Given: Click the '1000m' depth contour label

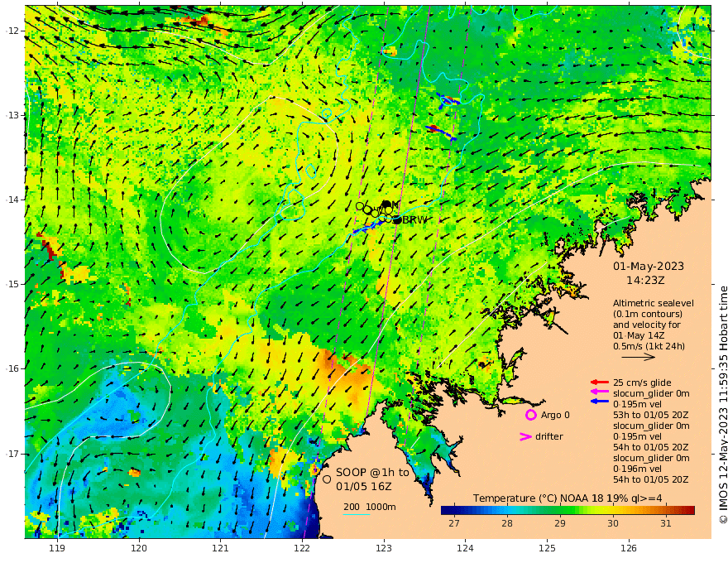Looking at the screenshot, I should pyautogui.click(x=381, y=507).
